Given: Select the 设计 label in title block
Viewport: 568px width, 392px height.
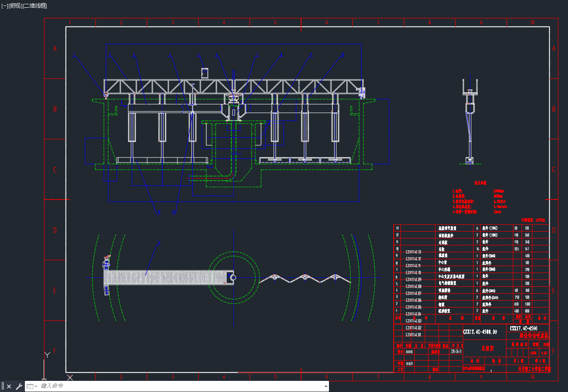Looking at the screenshot, I should (400, 352).
